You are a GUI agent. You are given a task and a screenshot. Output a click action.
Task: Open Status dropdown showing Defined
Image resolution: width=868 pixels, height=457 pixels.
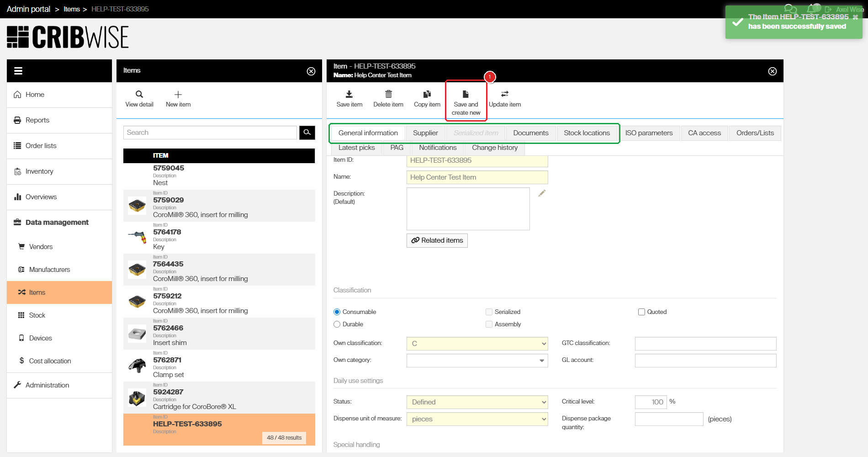coord(477,402)
